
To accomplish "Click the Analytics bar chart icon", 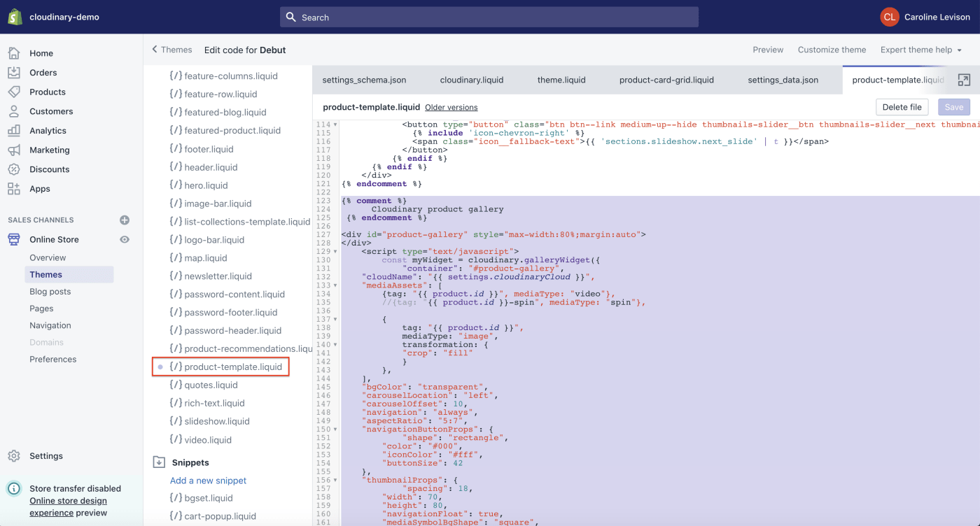I will pyautogui.click(x=14, y=131).
